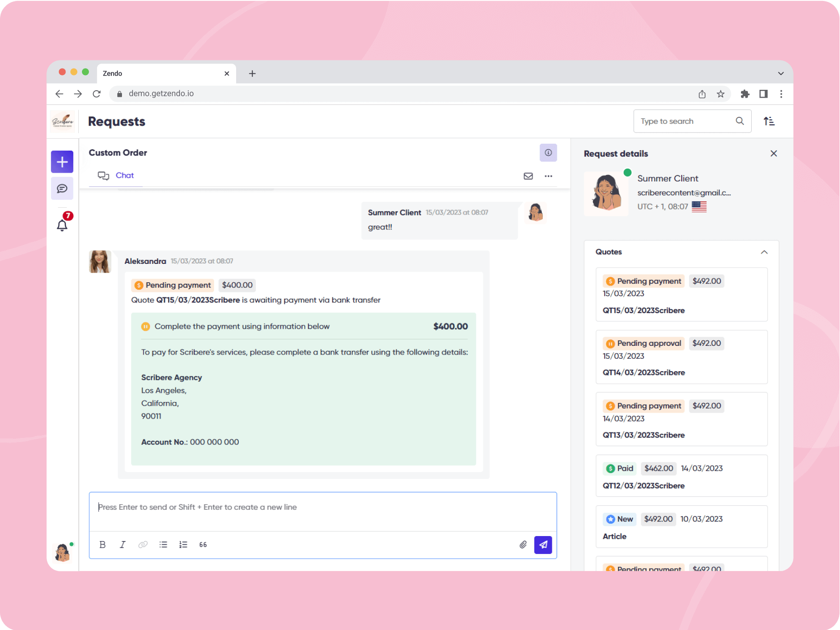Toggle the request info panel icon

click(x=548, y=153)
